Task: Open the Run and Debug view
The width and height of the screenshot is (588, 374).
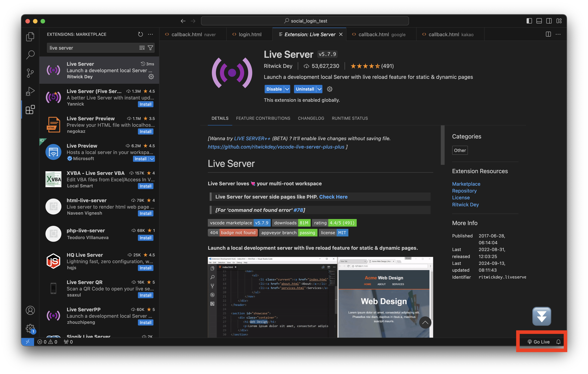Action: tap(30, 91)
